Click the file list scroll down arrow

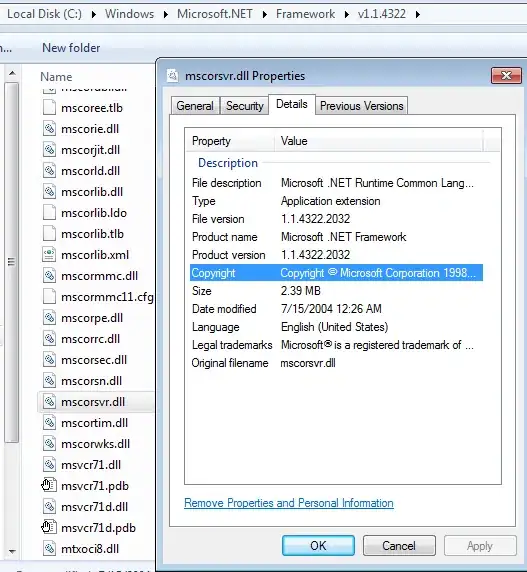coord(12,551)
